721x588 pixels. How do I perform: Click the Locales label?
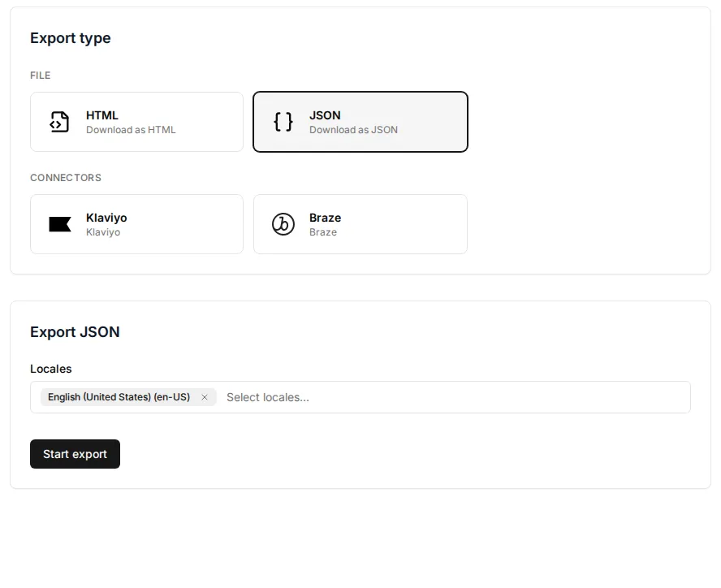pyautogui.click(x=51, y=369)
